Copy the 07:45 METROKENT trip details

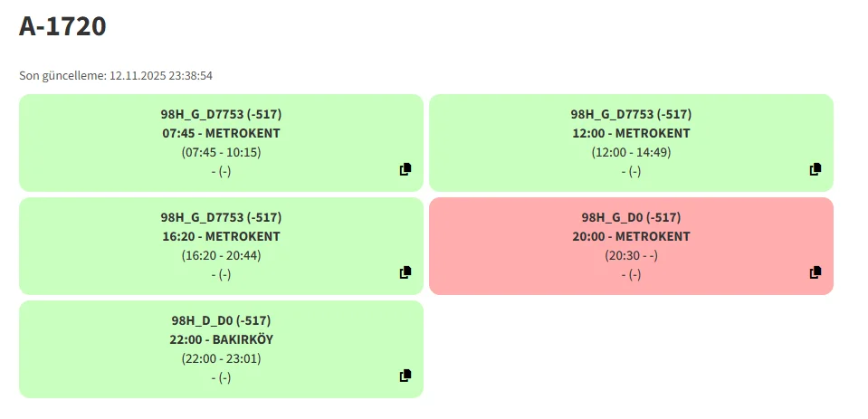[405, 169]
